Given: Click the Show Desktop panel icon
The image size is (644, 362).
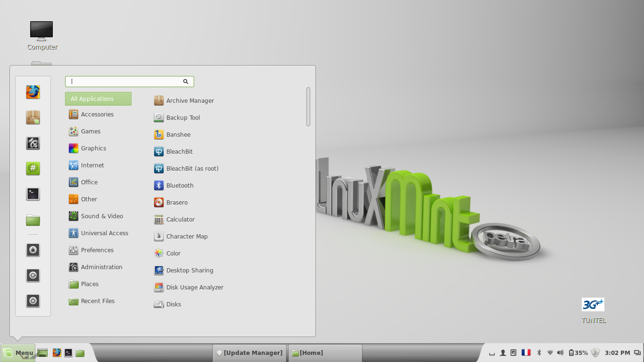Looking at the screenshot, I should point(42,353).
